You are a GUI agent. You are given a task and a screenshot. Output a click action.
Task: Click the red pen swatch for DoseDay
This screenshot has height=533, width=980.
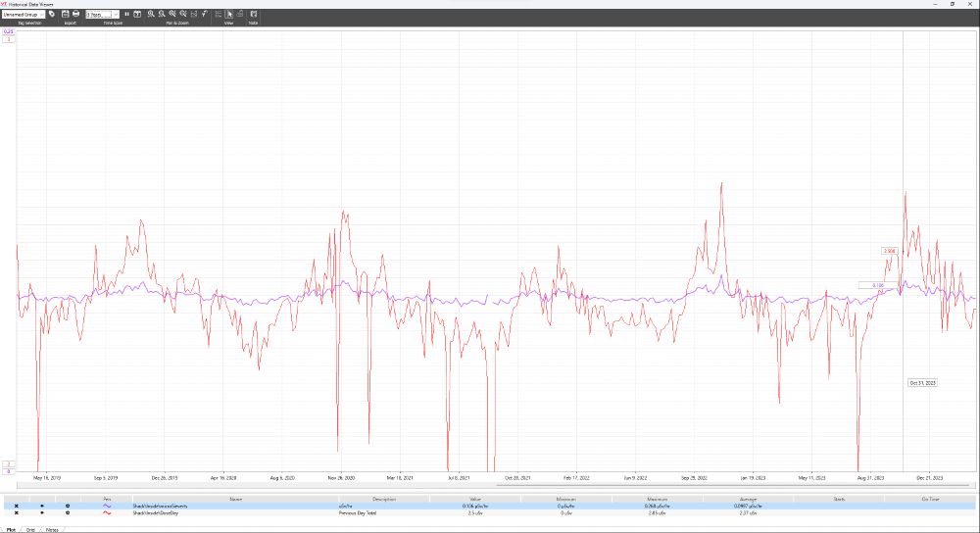point(107,513)
